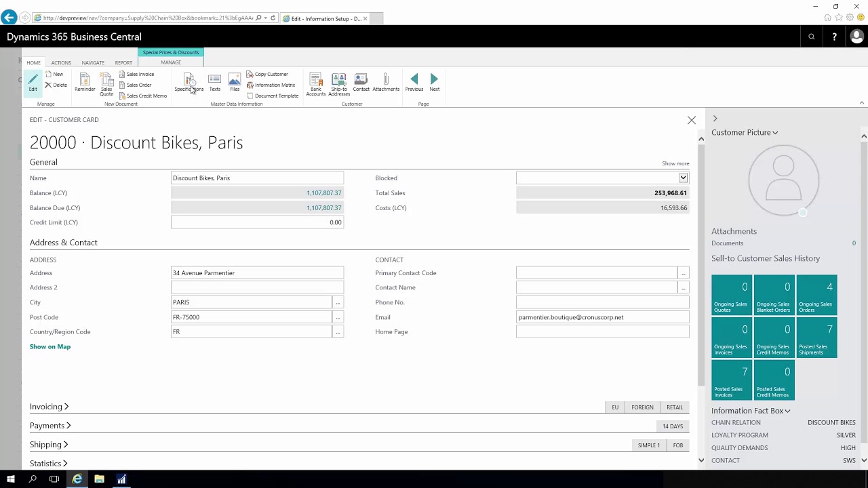Open the City lookup ellipsis button
Viewport: 868px width, 488px height.
coord(338,302)
